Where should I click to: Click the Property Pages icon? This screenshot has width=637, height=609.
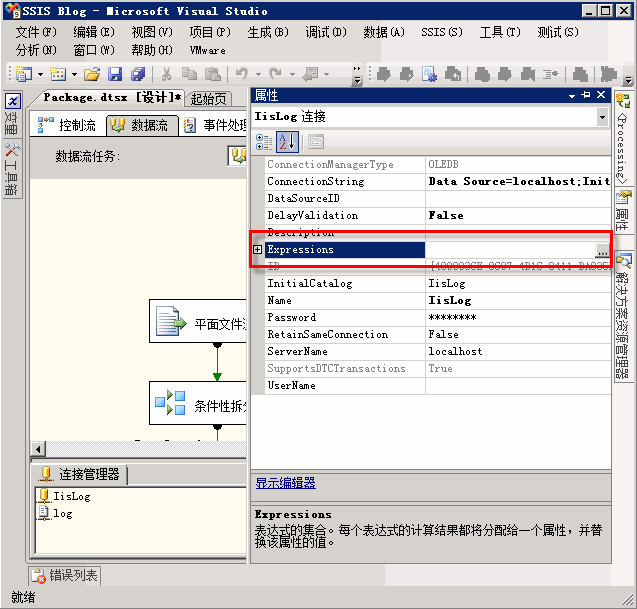coord(316,142)
